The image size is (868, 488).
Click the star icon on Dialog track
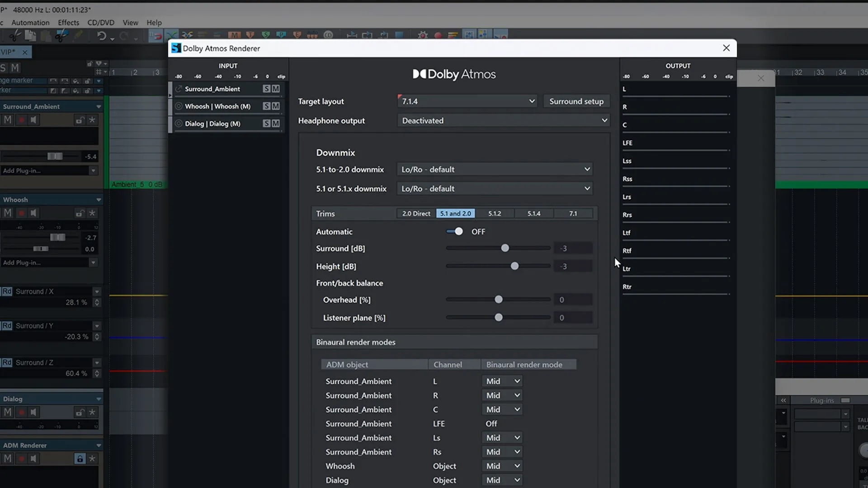[x=92, y=412]
